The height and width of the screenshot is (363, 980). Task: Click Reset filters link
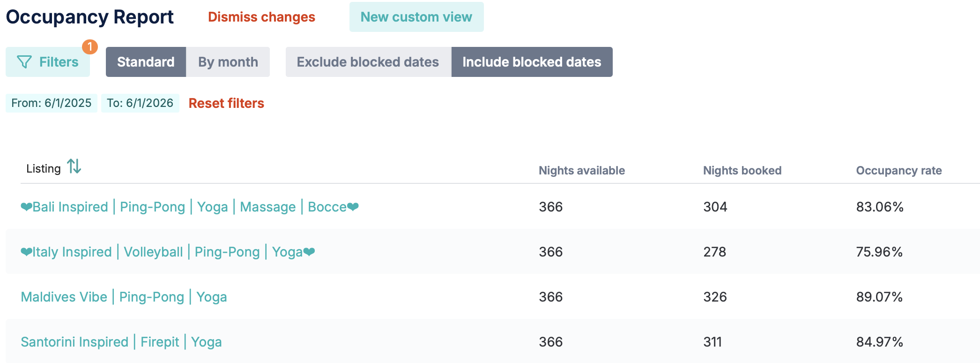click(226, 103)
